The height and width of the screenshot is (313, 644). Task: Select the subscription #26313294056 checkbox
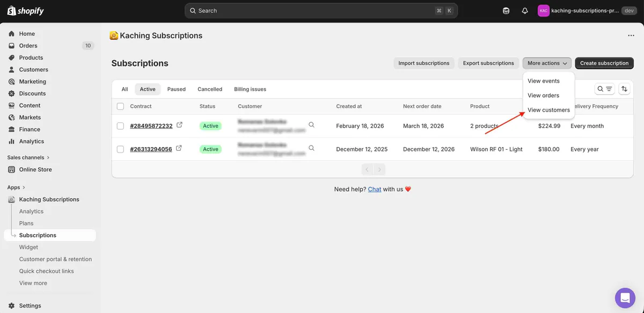click(120, 149)
